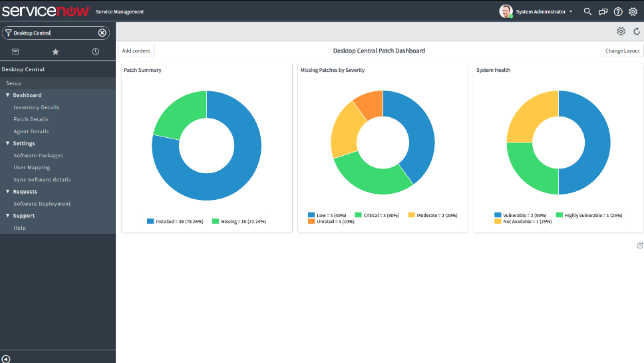Collapse the navigator with the back arrow icon

pyautogui.click(x=6, y=359)
